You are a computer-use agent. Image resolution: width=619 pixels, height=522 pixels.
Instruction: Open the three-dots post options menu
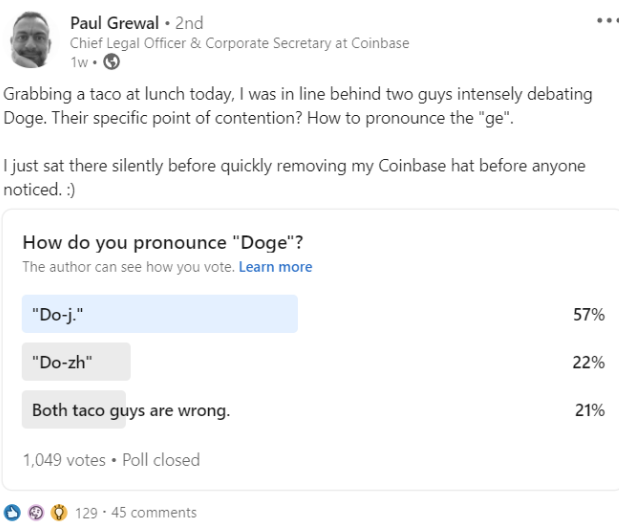pos(606,20)
